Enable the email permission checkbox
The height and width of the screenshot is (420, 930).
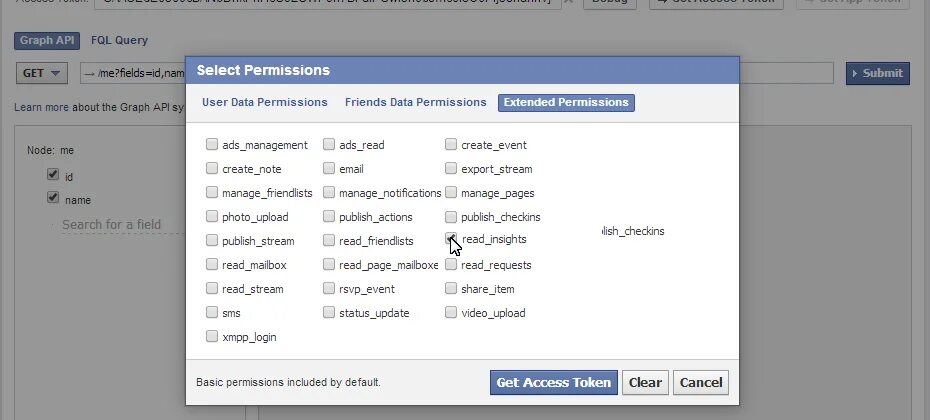point(329,169)
